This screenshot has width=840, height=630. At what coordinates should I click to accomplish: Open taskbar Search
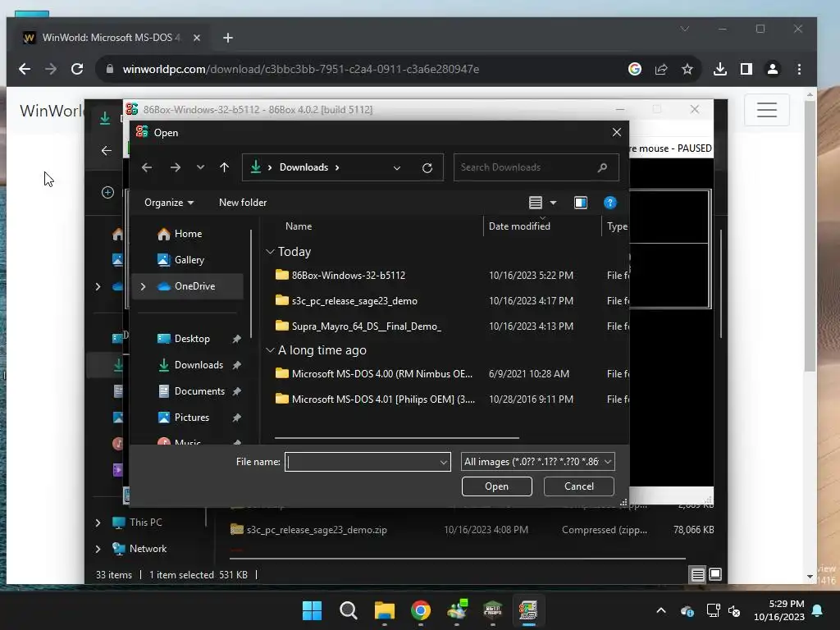point(348,610)
